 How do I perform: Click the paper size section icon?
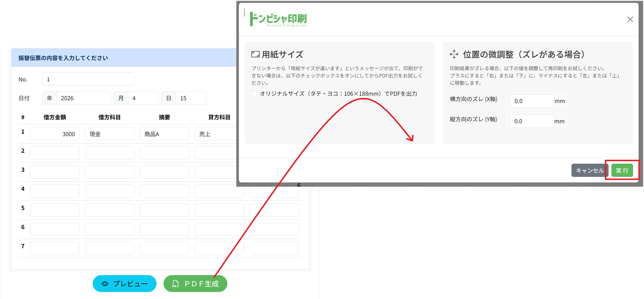255,54
